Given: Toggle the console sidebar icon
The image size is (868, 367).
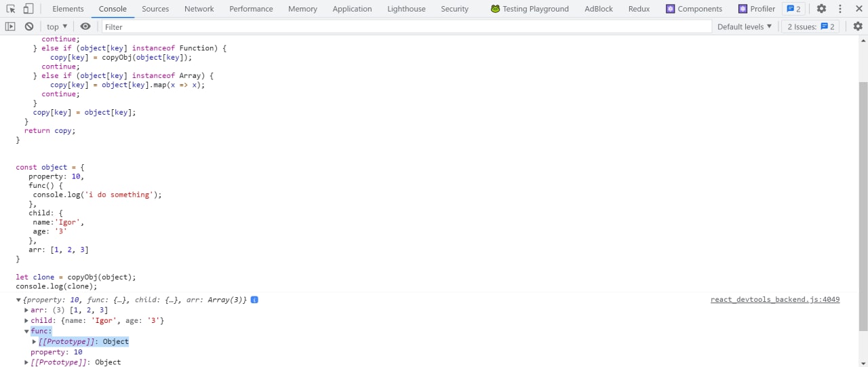Looking at the screenshot, I should tap(10, 26).
